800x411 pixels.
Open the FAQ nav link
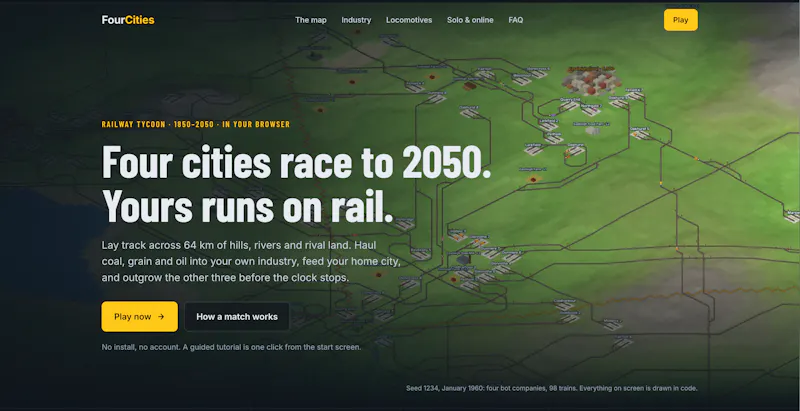[x=515, y=20]
